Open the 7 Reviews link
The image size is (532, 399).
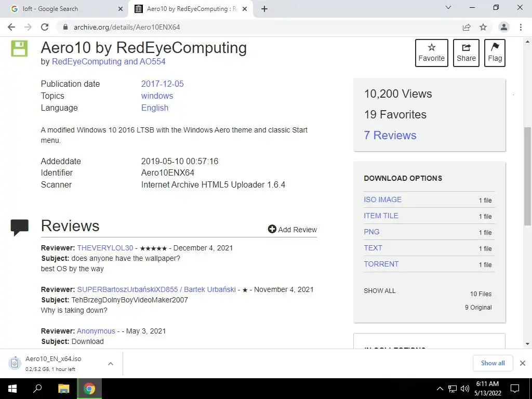click(x=390, y=135)
